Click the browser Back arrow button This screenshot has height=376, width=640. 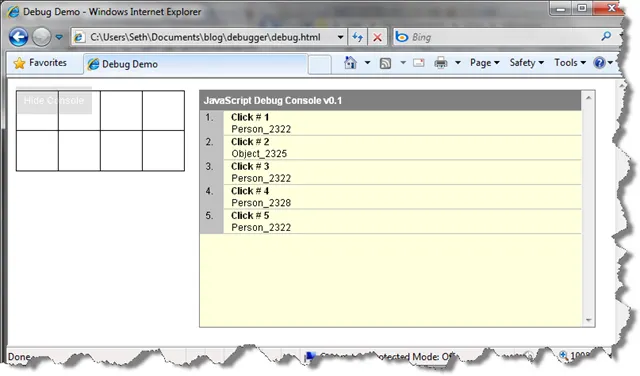pyautogui.click(x=18, y=37)
